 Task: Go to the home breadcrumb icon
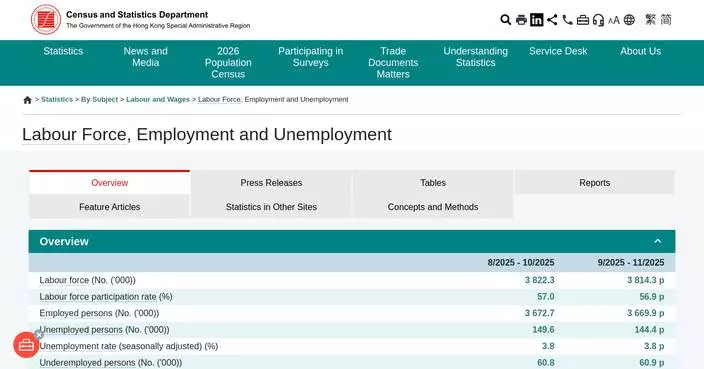(27, 100)
